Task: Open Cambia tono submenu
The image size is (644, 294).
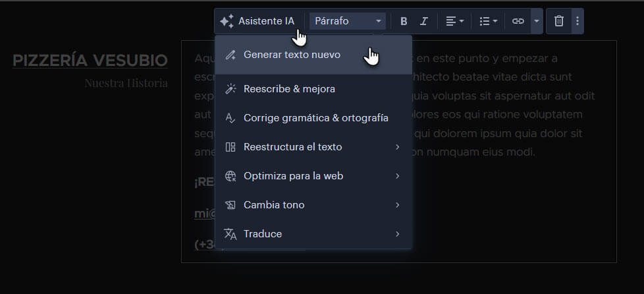Action: 313,205
